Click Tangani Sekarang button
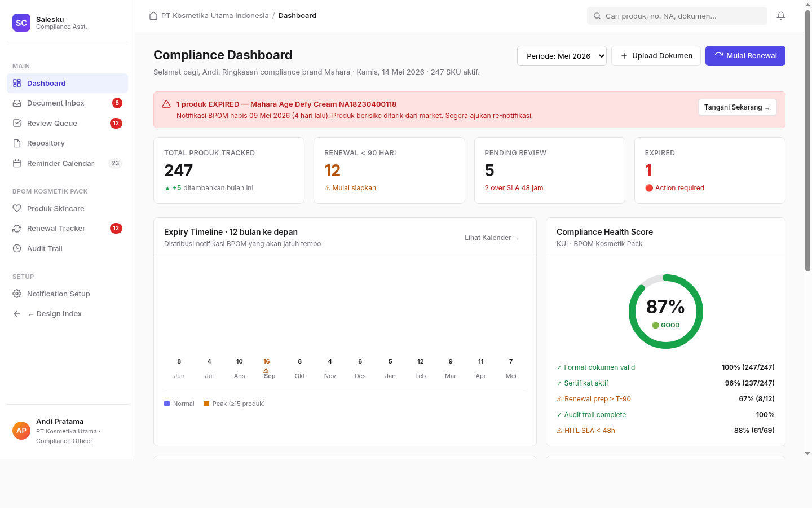The image size is (812, 508). [x=738, y=107]
